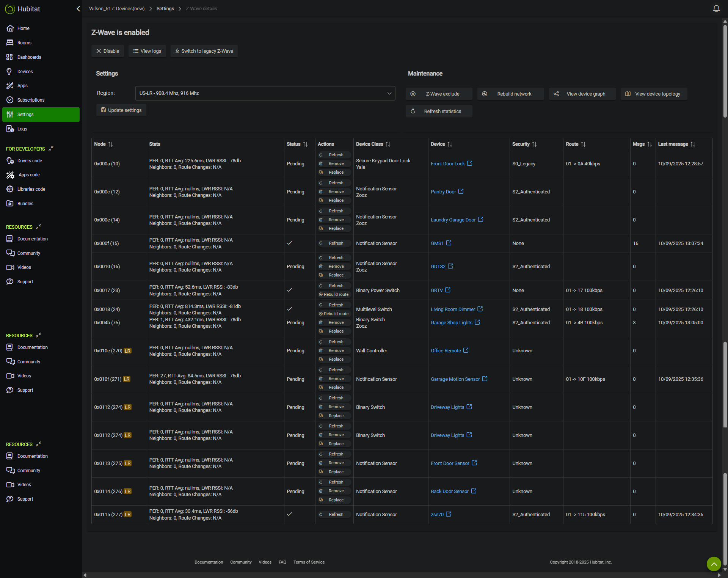This screenshot has width=728, height=578.
Task: Open the Living Room Dimmer device link
Action: (453, 309)
